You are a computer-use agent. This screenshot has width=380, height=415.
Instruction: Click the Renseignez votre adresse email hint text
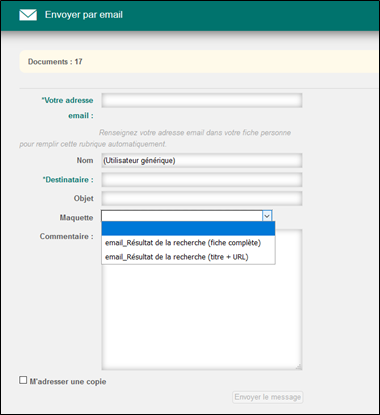tap(155, 138)
